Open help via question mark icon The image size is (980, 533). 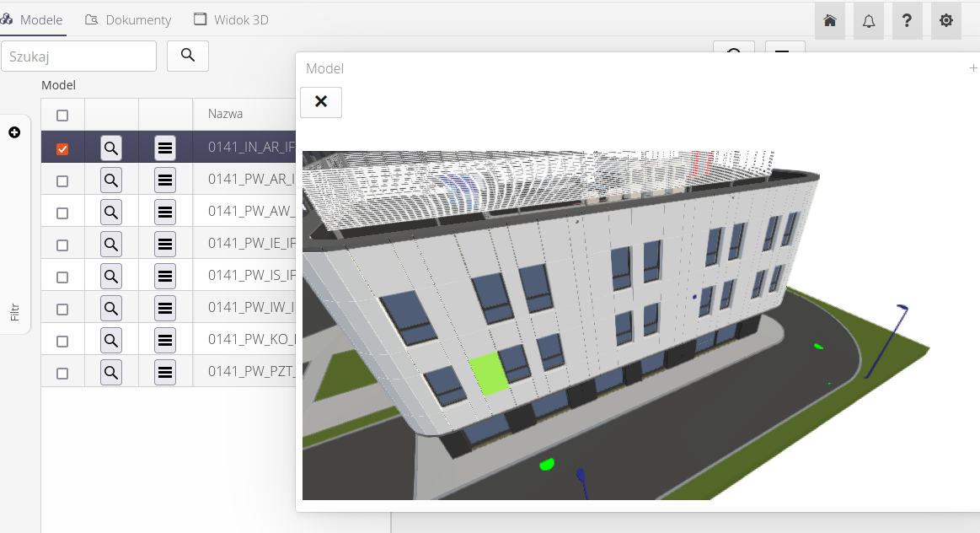907,21
